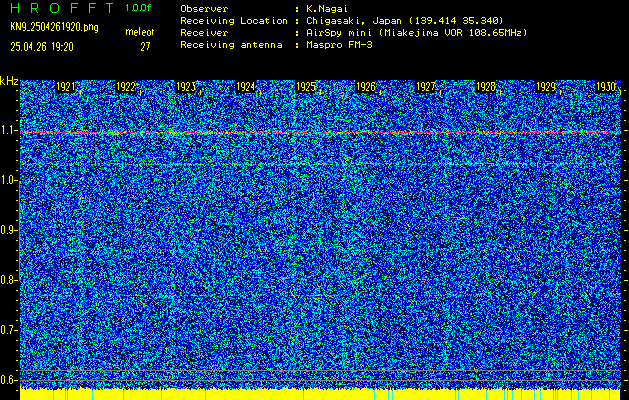Click the 1921 time marker
The width and height of the screenshot is (629, 400).
(65, 87)
